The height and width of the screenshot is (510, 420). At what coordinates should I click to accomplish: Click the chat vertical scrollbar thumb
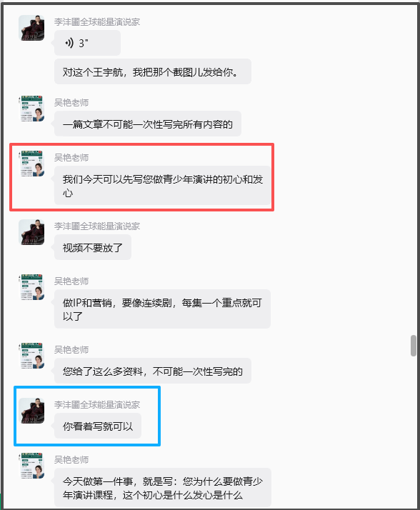click(x=414, y=346)
